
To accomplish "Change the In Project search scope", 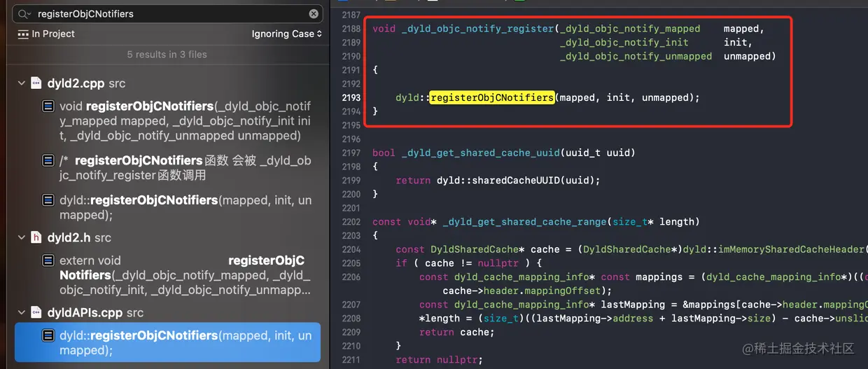I will 45,34.
